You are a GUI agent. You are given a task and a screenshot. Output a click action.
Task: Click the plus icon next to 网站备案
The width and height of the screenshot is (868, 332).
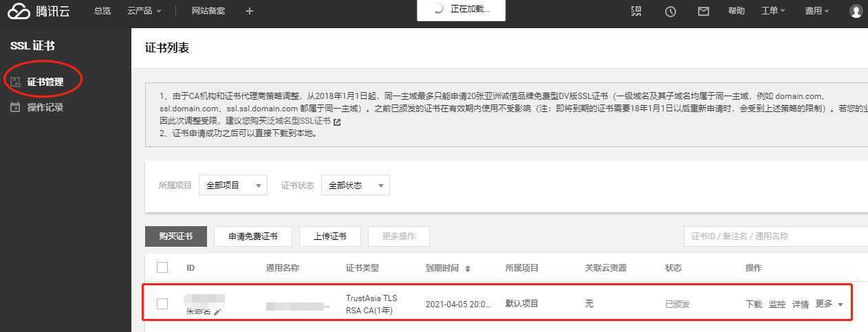pos(249,11)
